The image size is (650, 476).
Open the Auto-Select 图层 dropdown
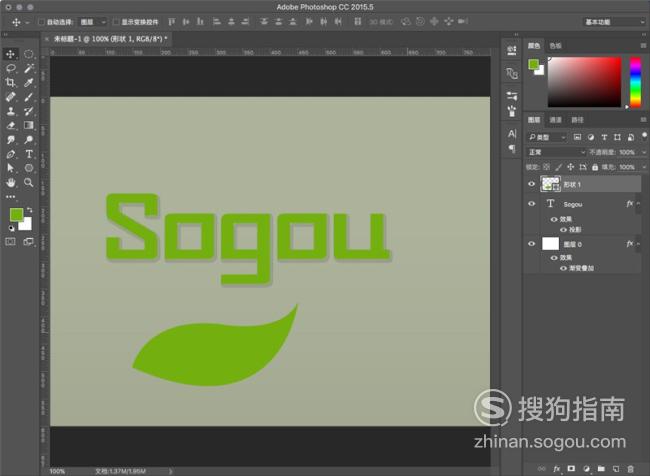pos(93,22)
